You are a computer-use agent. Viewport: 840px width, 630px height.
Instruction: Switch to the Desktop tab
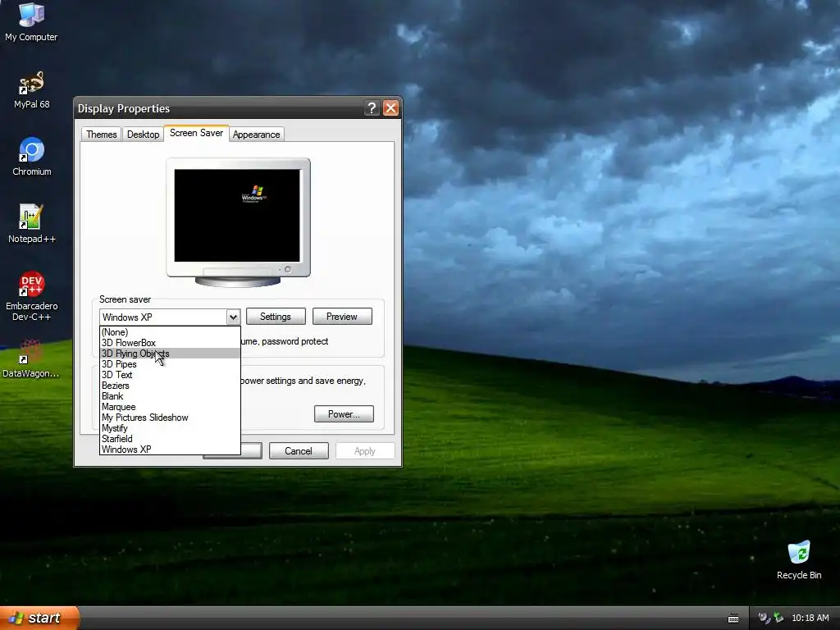point(143,135)
